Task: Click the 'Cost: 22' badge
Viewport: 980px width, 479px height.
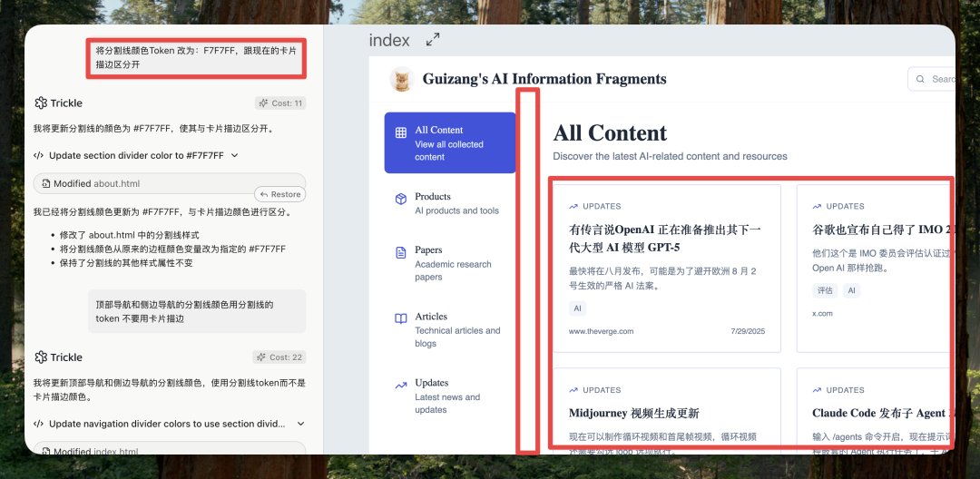Action: tap(279, 357)
